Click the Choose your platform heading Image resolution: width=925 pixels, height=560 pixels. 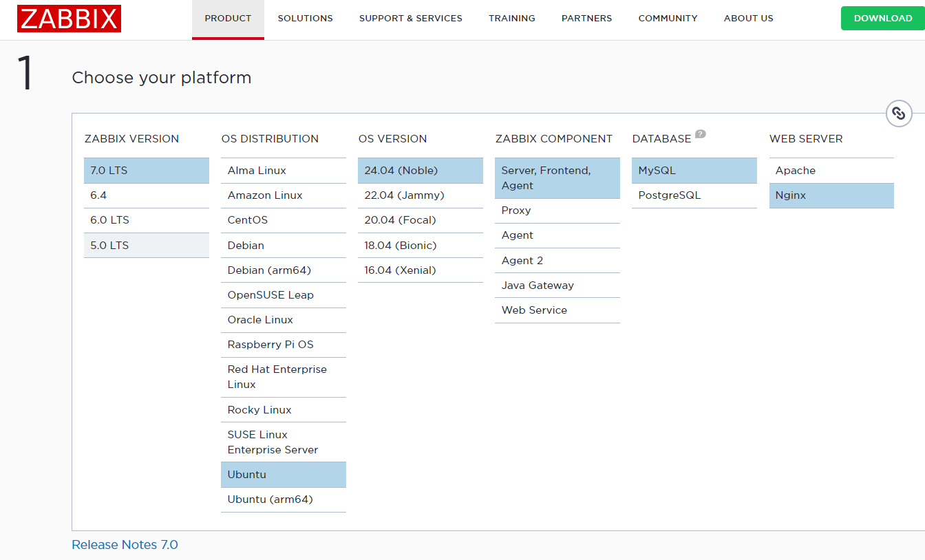(x=162, y=78)
